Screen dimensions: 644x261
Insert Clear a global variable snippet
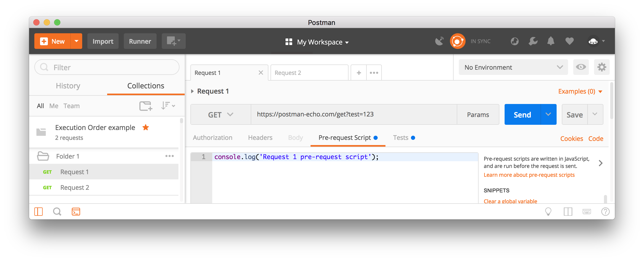coord(510,201)
